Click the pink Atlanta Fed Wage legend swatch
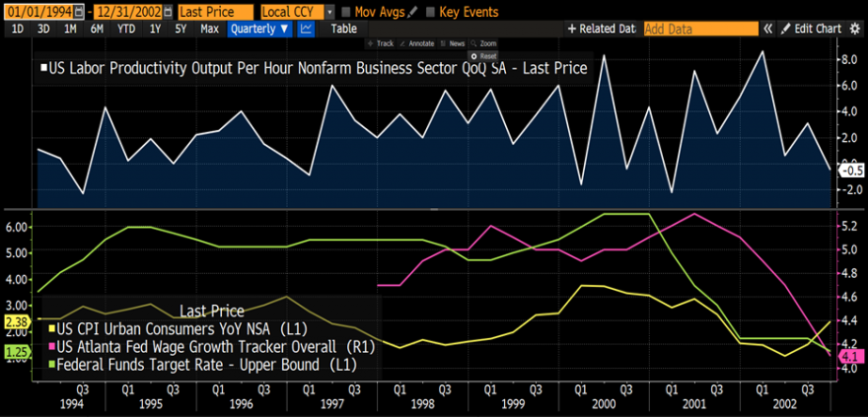 [x=49, y=347]
